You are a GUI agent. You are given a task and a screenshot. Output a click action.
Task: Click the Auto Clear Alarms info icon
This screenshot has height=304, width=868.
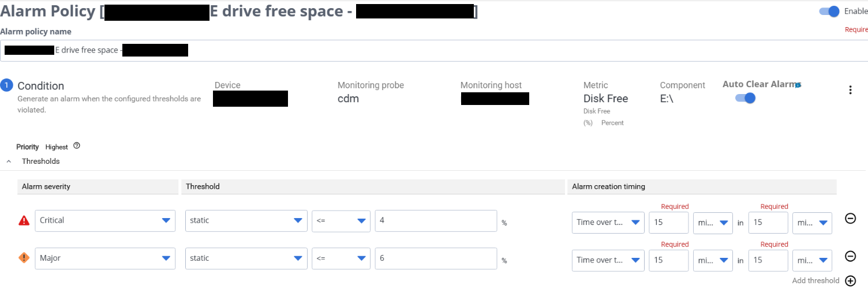(x=798, y=85)
